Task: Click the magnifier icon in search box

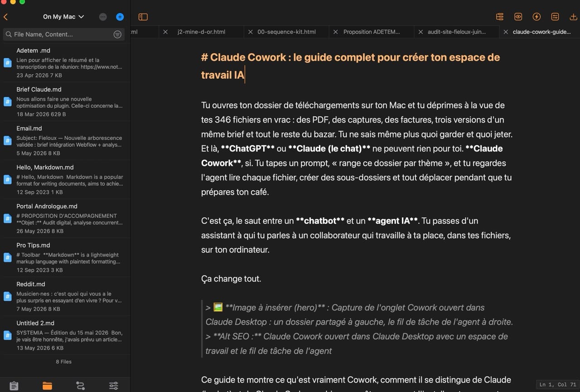Action: (9, 34)
